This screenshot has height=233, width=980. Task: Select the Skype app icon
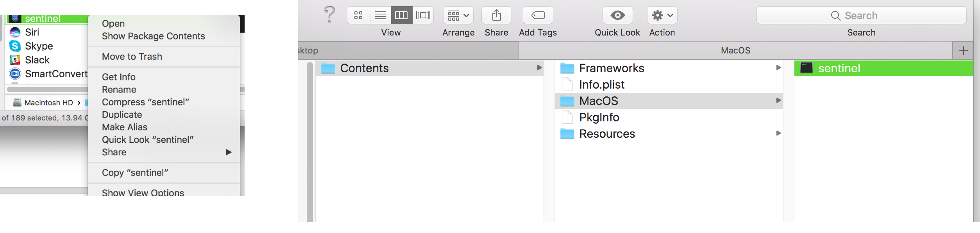click(x=15, y=46)
